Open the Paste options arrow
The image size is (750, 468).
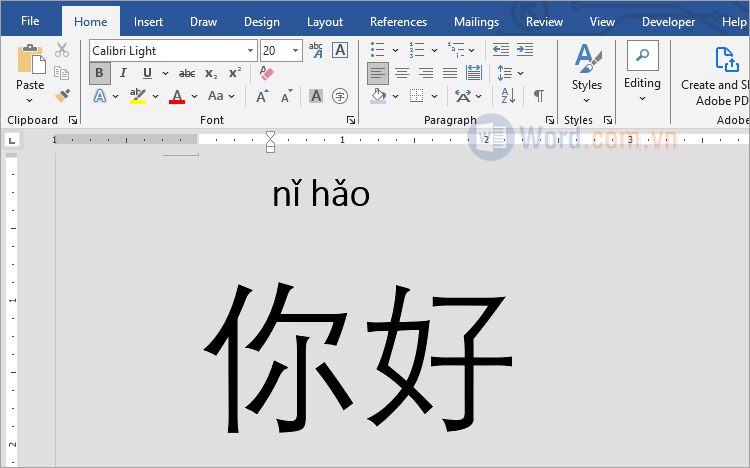[30, 100]
